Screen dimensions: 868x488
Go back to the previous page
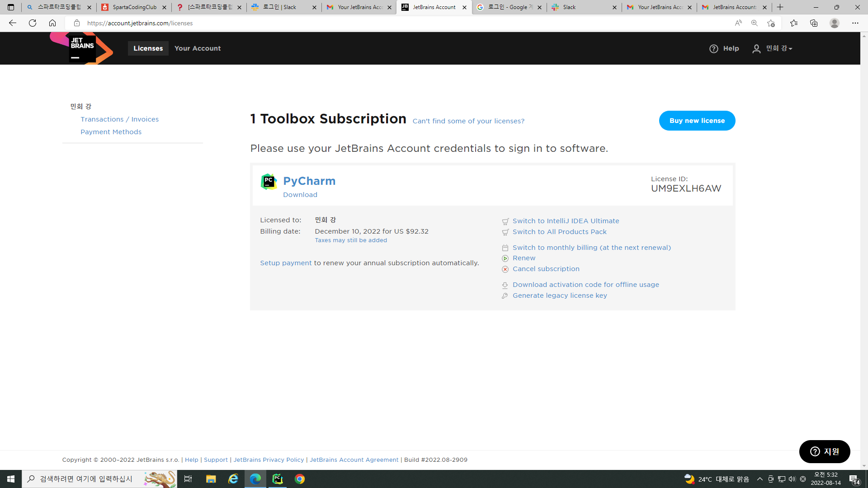click(x=13, y=23)
